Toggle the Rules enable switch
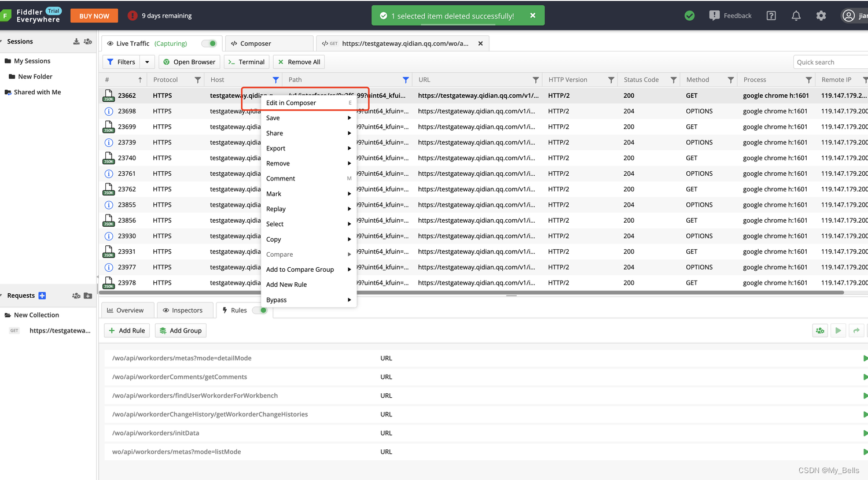This screenshot has height=480, width=868. (x=260, y=311)
